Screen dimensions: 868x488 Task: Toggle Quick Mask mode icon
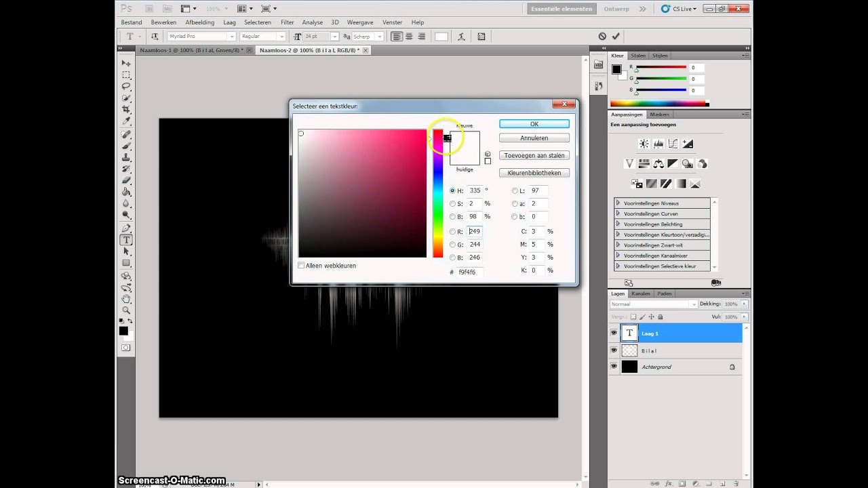tap(126, 348)
